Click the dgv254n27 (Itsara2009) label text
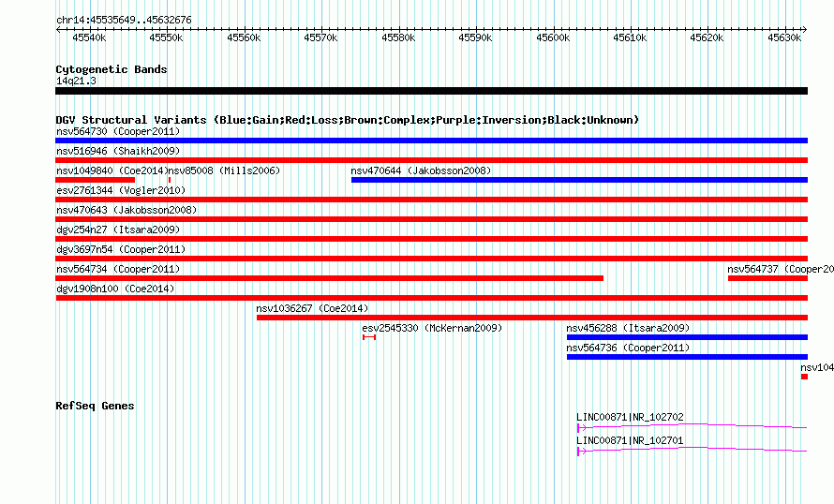Viewport: 834px width, 504px height. (x=118, y=230)
